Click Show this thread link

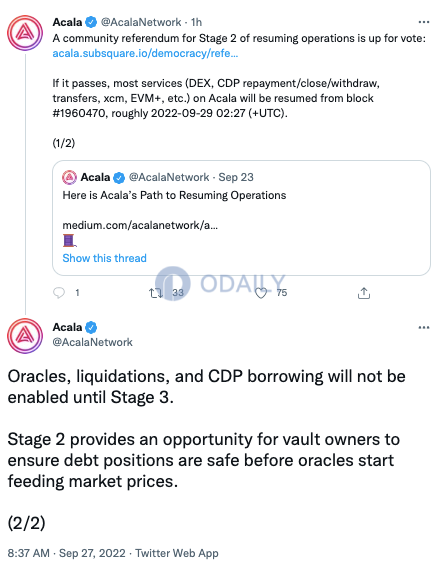[104, 258]
